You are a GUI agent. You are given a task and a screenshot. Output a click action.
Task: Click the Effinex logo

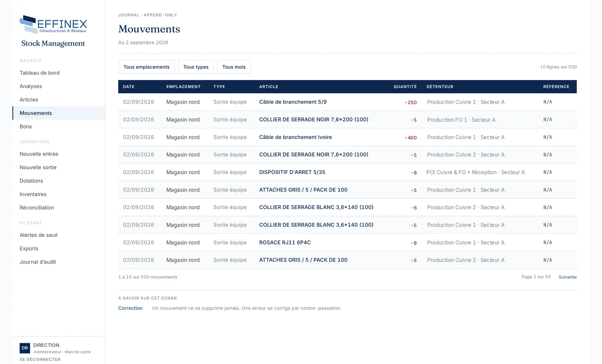53,24
